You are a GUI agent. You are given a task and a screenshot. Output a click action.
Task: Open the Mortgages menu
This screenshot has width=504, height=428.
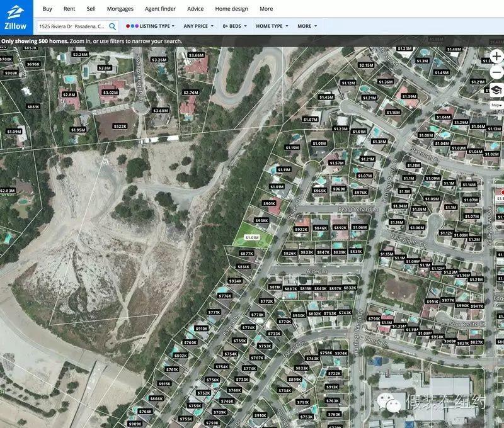(121, 9)
